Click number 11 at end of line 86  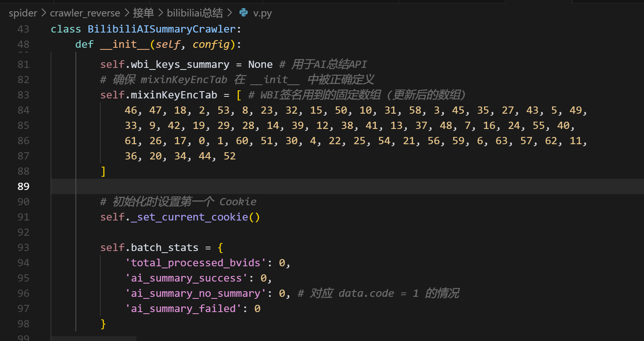coord(575,141)
